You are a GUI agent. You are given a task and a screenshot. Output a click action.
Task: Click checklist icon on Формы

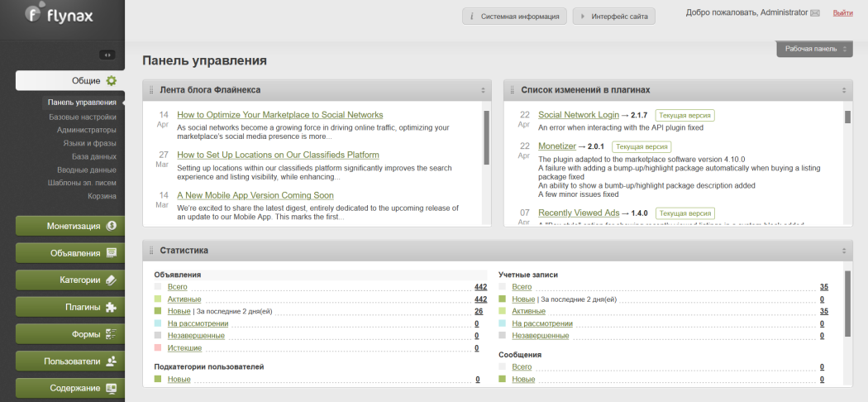(112, 334)
